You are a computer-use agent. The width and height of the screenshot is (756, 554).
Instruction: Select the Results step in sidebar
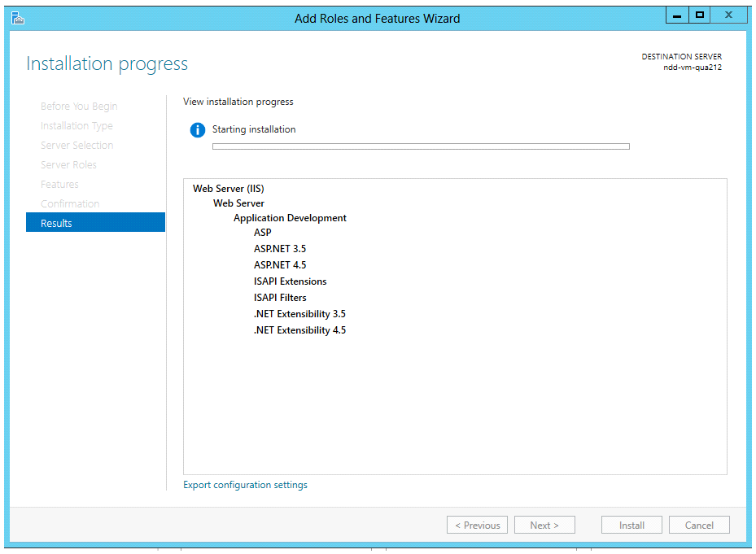pyautogui.click(x=95, y=223)
